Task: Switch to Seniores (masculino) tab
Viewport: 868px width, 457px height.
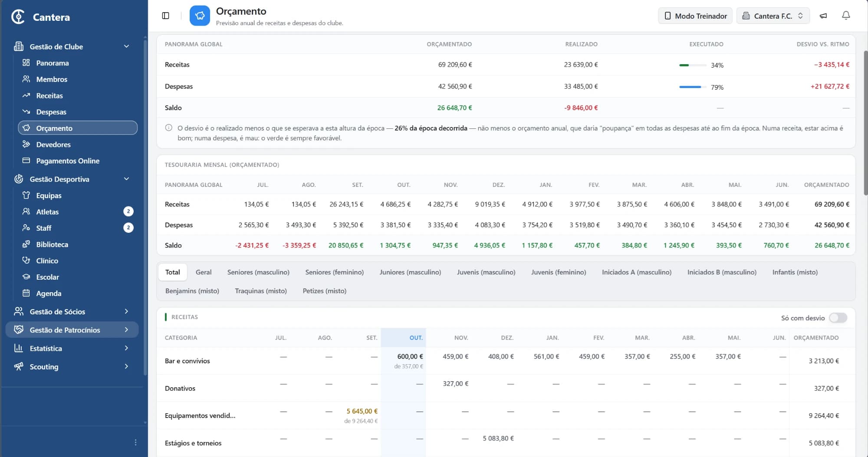Action: (258, 272)
